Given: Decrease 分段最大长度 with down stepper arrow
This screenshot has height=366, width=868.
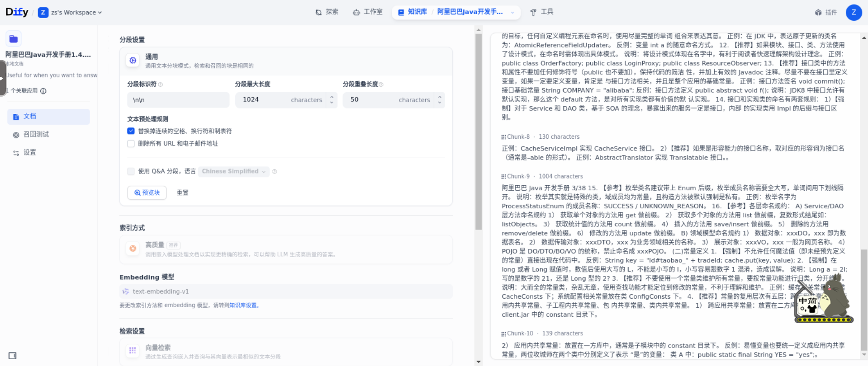Looking at the screenshot, I should (332, 103).
